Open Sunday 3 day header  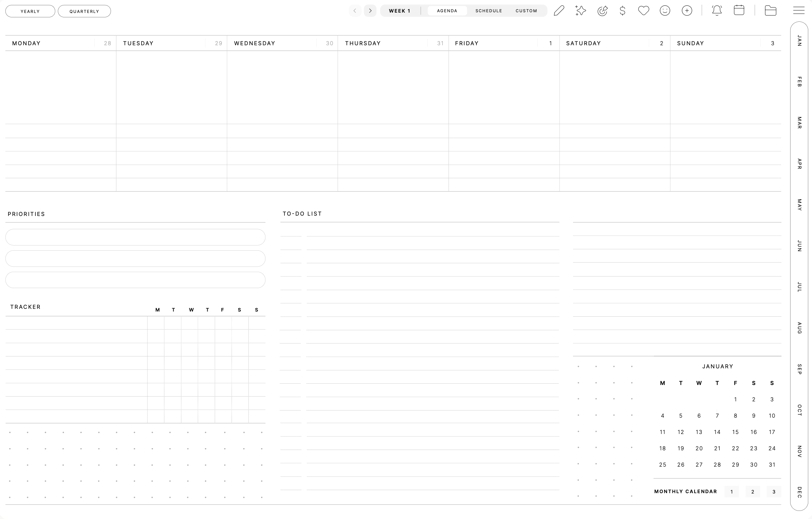726,43
